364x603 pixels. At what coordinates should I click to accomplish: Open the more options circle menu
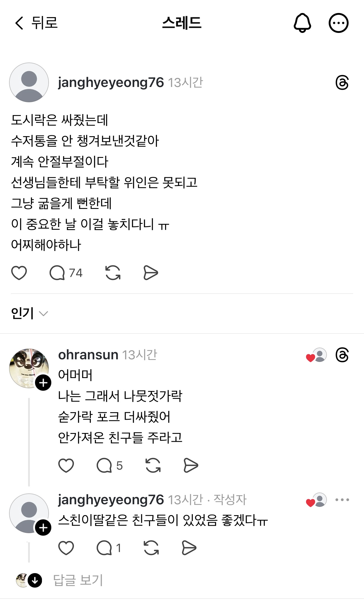(338, 23)
